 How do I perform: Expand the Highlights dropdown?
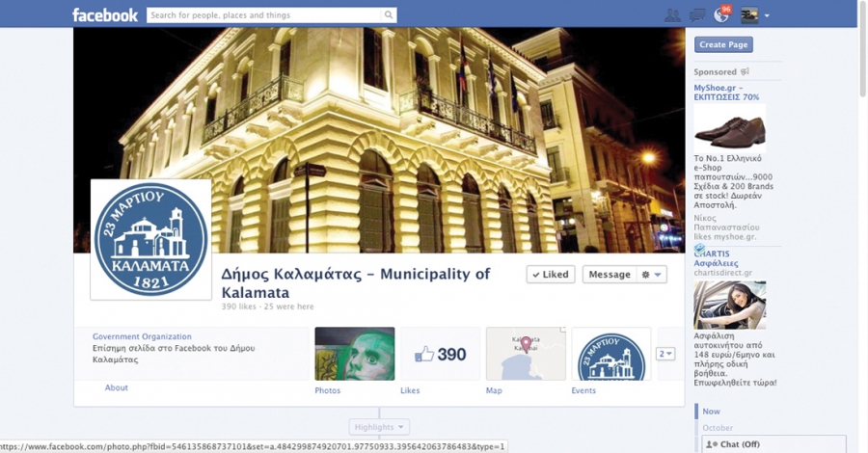click(x=379, y=427)
